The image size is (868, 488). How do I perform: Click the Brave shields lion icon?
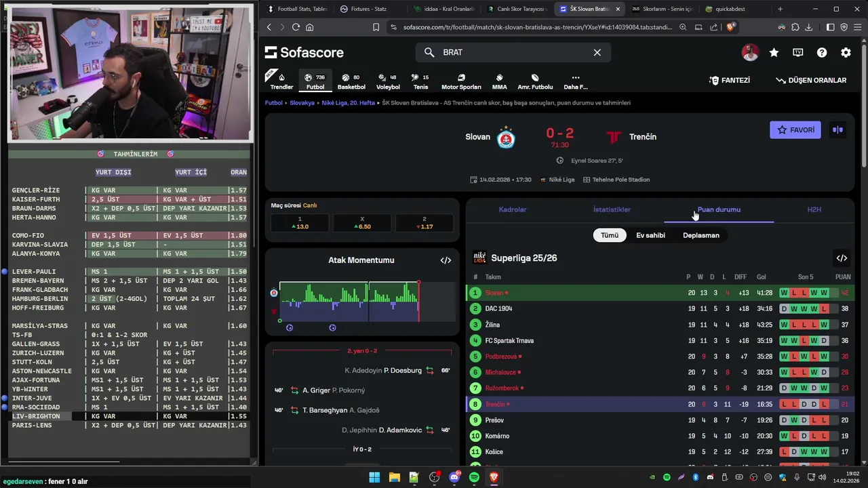pos(730,27)
